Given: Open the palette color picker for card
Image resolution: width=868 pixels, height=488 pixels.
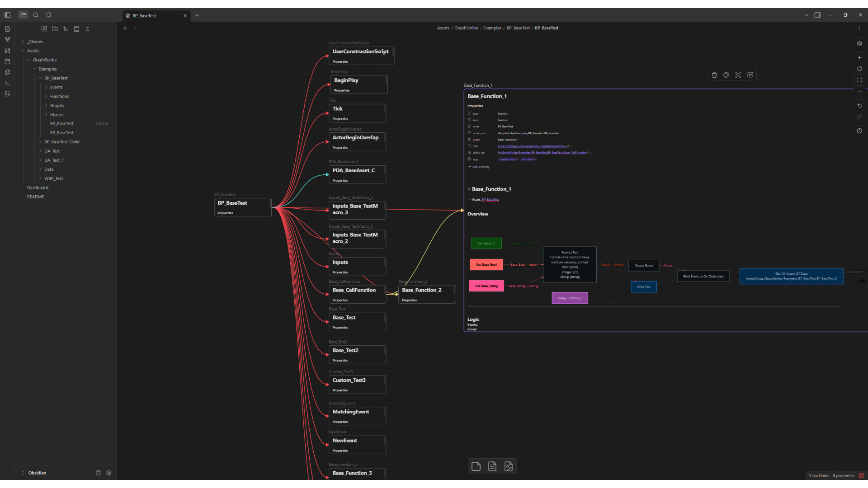Looking at the screenshot, I should [726, 75].
